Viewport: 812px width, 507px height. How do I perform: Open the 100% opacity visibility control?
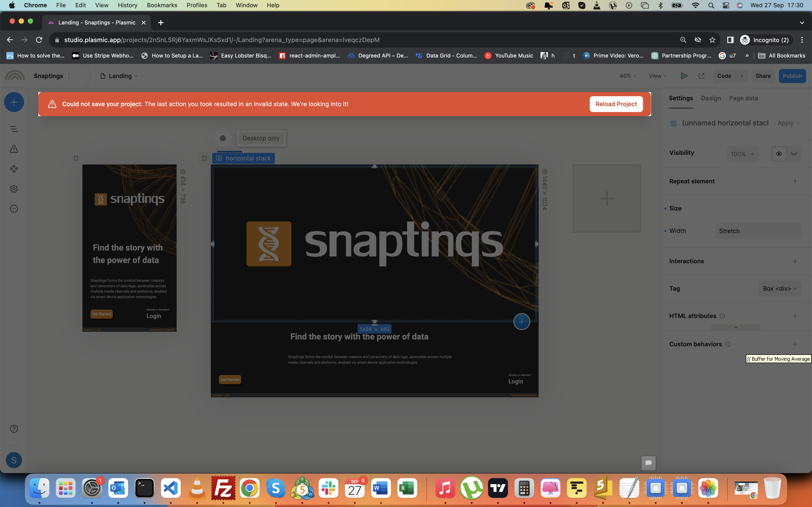tap(742, 154)
